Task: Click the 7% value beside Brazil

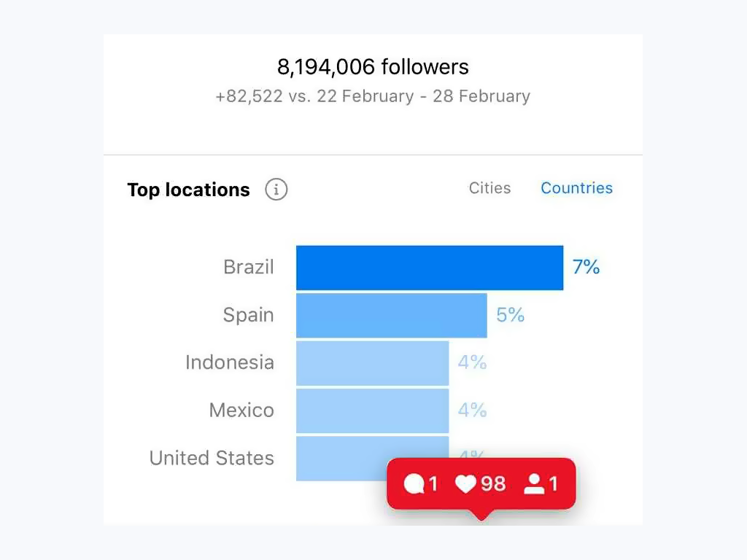Action: [x=586, y=267]
